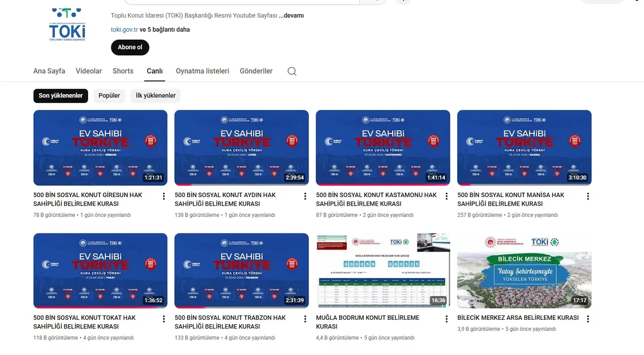Open three-dot menu for Muğla Bodrum video
The width and height of the screenshot is (644, 355).
446,319
